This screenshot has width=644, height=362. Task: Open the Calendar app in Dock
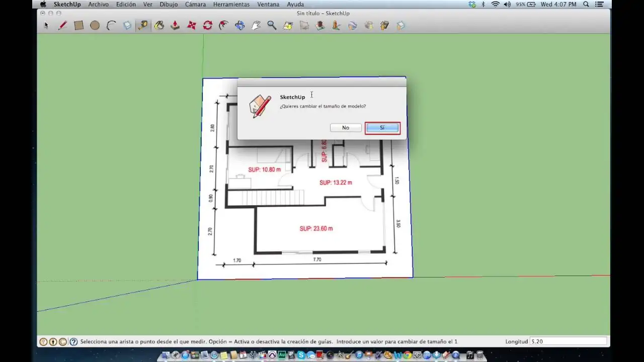pyautogui.click(x=243, y=355)
